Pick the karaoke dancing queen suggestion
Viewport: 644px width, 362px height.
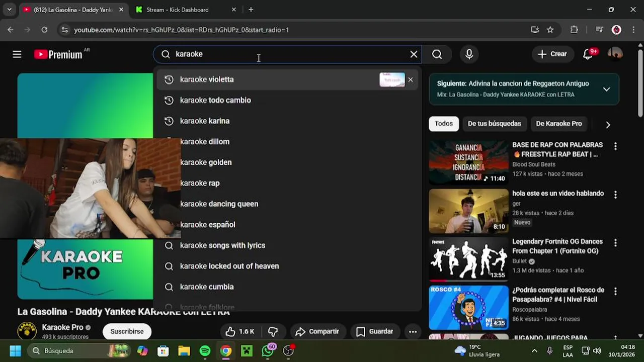coord(287,204)
